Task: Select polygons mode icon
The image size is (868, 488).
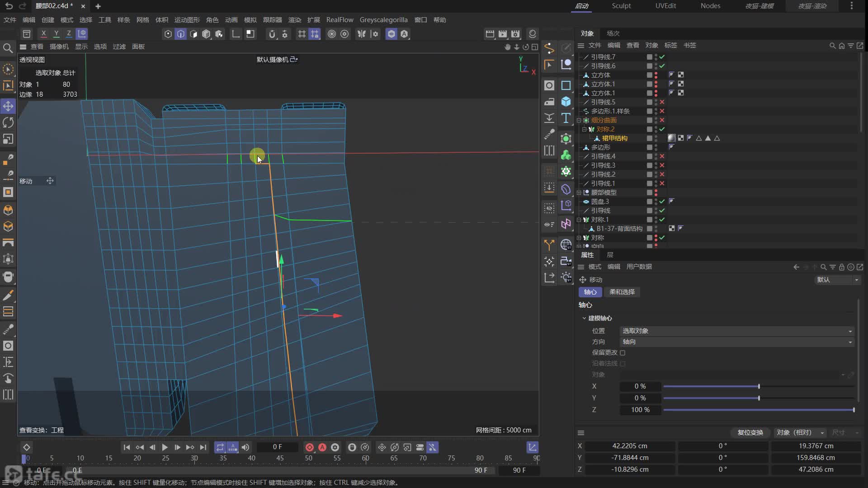Action: coord(193,34)
